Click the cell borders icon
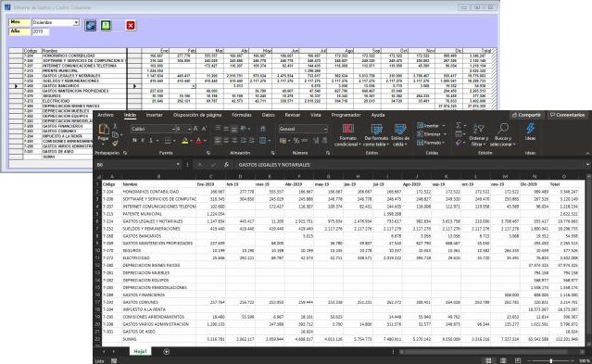Screen dimensions: 592x364 click(168, 141)
